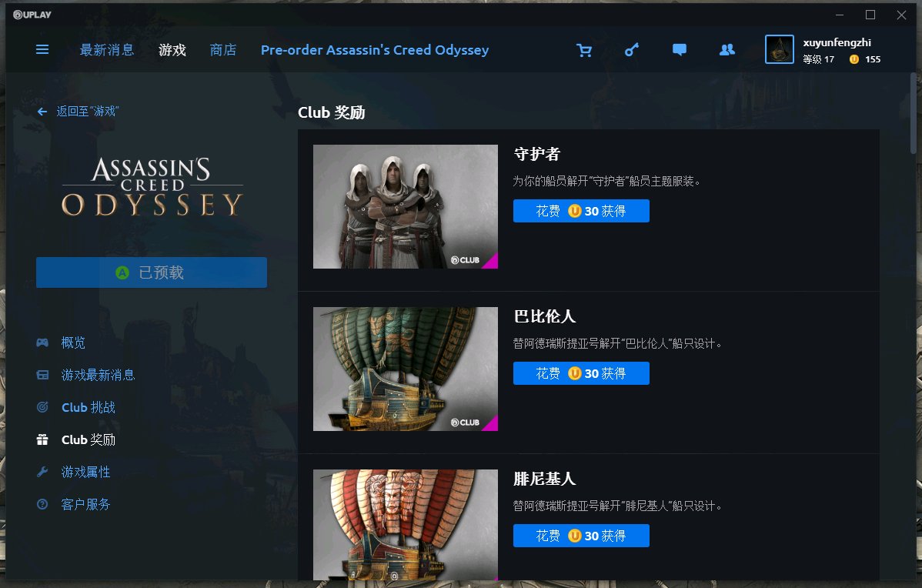Open the shopping cart icon
The width and height of the screenshot is (922, 588).
(584, 50)
